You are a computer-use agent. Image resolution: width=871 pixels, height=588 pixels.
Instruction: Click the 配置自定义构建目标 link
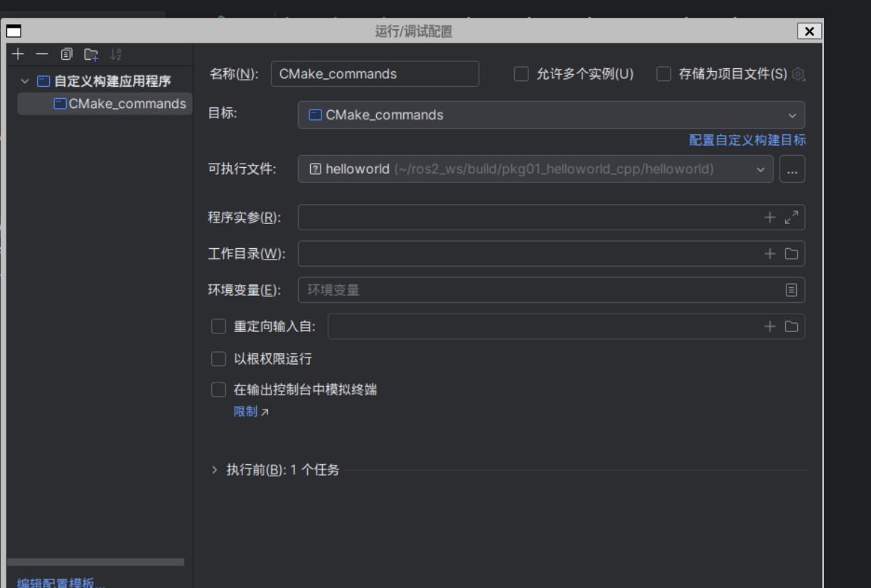coord(747,141)
